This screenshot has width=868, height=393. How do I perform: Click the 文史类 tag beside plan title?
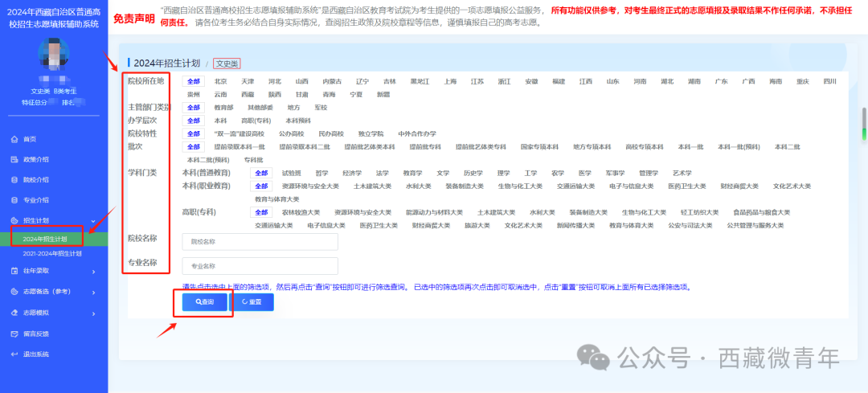(227, 63)
